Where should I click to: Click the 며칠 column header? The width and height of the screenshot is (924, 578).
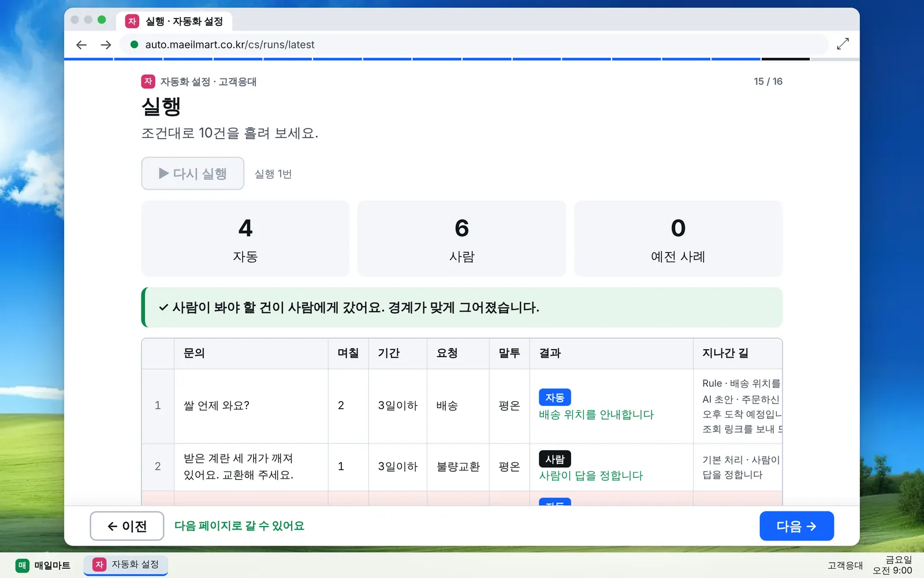[348, 353]
